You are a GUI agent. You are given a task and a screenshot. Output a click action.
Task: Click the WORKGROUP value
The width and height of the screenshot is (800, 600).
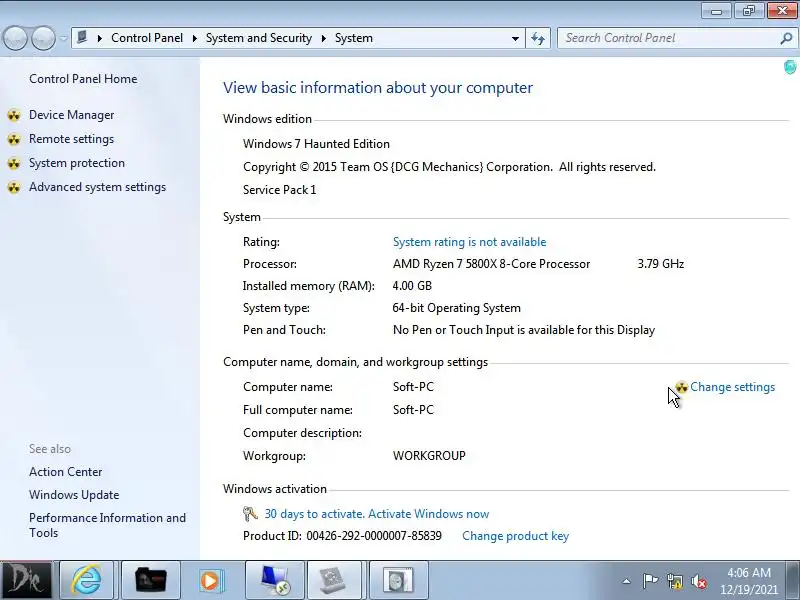coord(429,456)
